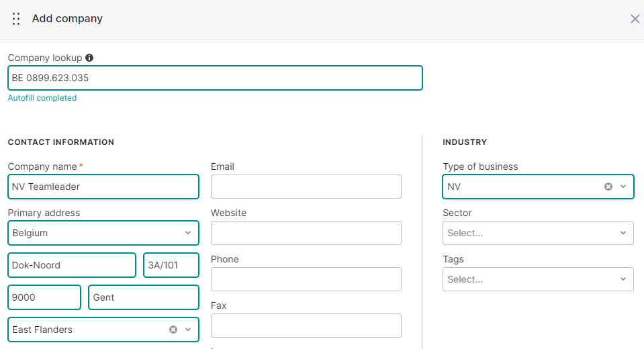This screenshot has height=349, width=644.
Task: Click the Company lookup info icon
Action: click(89, 58)
